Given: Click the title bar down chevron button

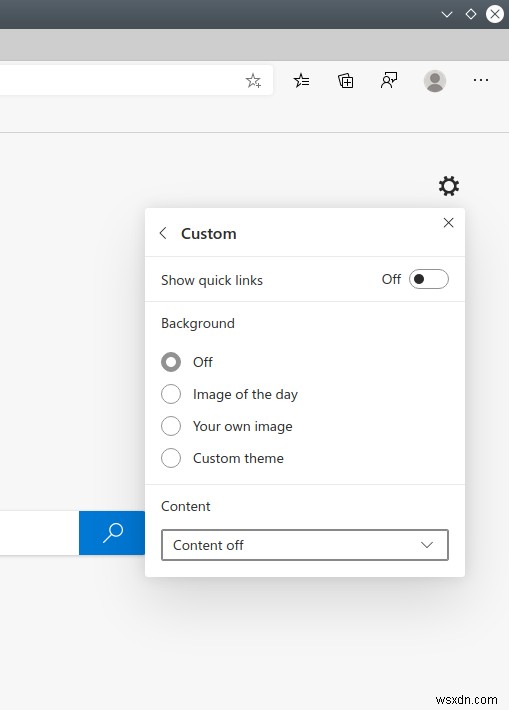Looking at the screenshot, I should click(x=447, y=14).
